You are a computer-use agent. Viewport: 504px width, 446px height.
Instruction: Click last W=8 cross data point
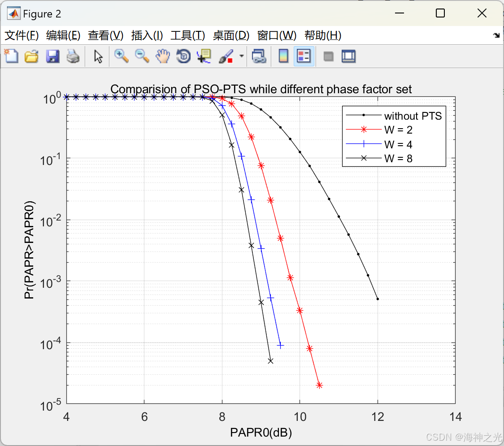(271, 361)
